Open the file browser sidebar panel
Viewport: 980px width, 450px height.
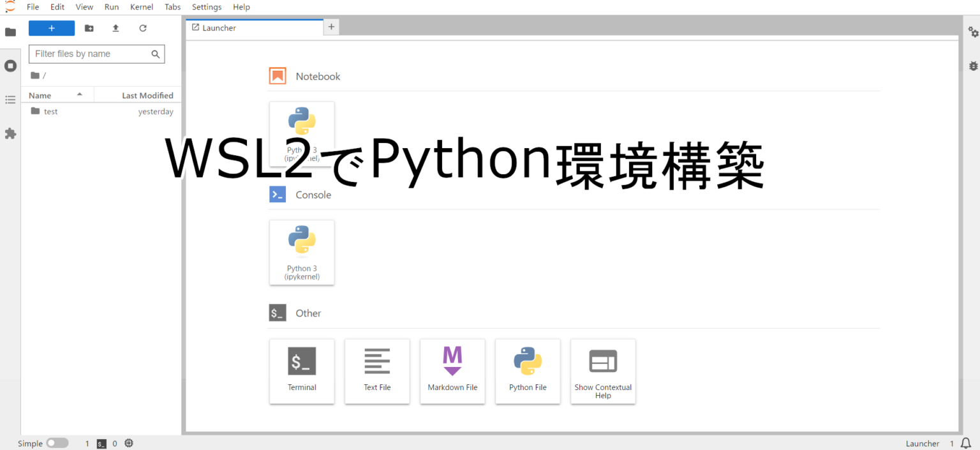10,32
